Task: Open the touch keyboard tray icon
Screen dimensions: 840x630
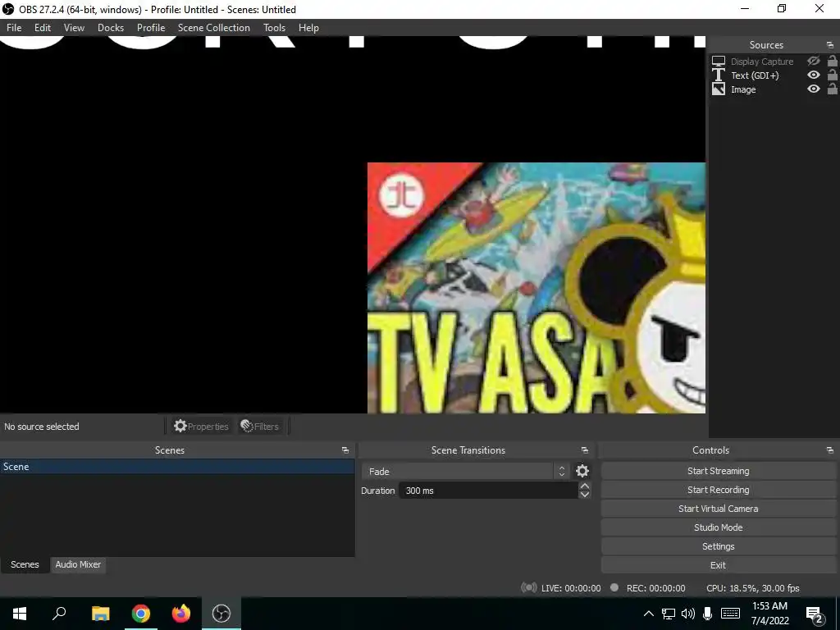Action: click(x=730, y=614)
